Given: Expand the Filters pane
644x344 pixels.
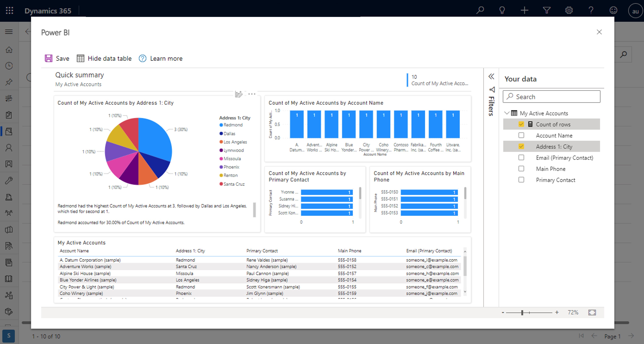Looking at the screenshot, I should 491,102.
